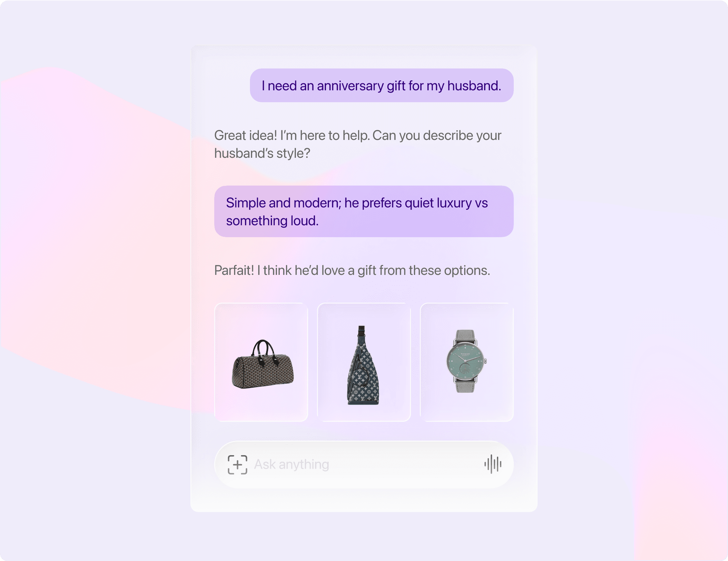Click the something loud text line
728x561 pixels.
[x=272, y=221]
